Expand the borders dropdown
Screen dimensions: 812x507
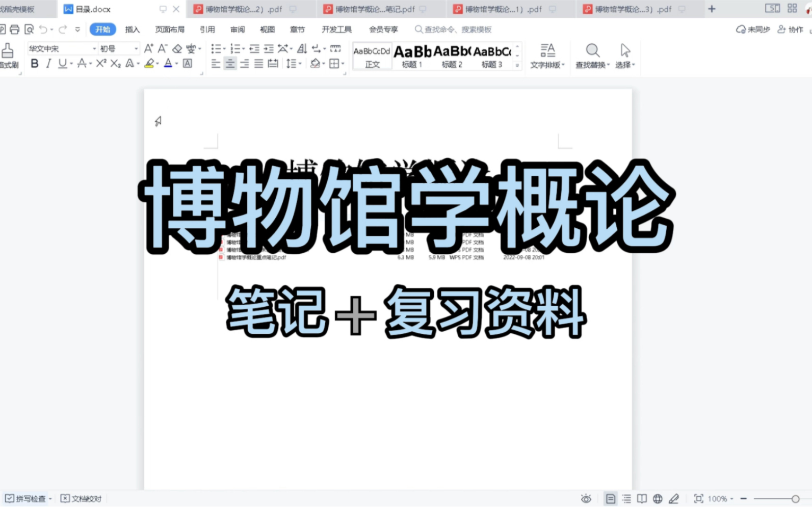click(x=343, y=64)
